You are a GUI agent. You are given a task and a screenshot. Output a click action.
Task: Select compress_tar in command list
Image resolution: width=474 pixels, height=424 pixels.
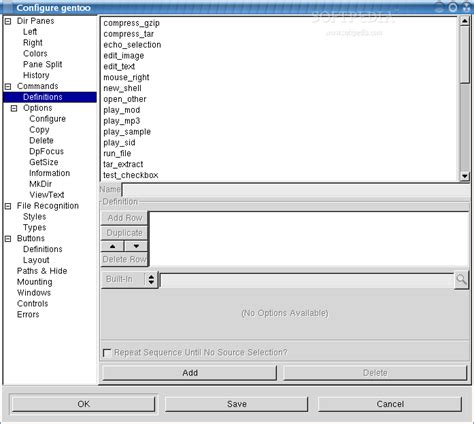[x=129, y=34]
